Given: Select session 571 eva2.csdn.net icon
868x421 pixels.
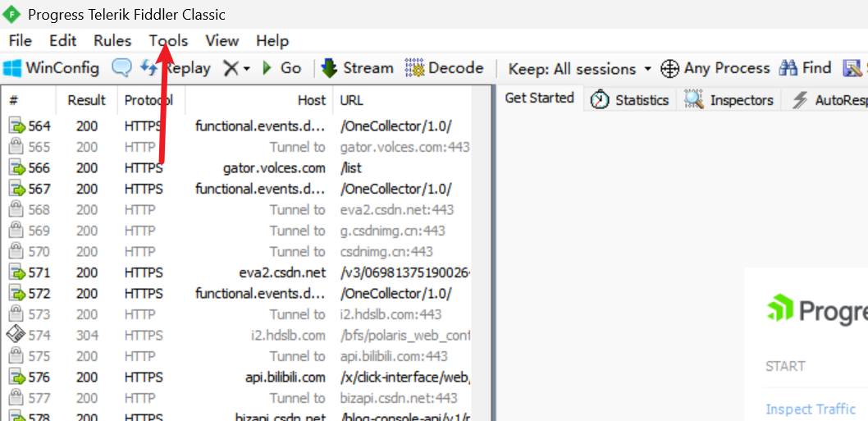Looking at the screenshot, I should click(x=18, y=272).
